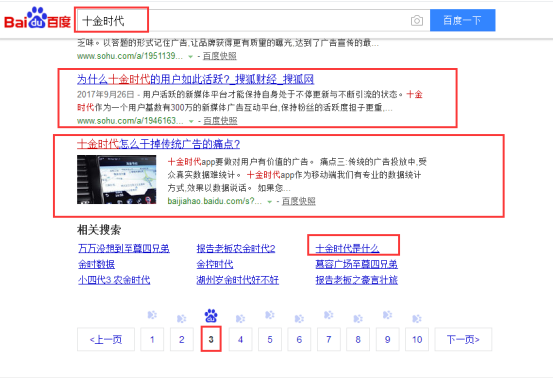
Task: Go to next page with 下一页>
Action: click(x=463, y=339)
